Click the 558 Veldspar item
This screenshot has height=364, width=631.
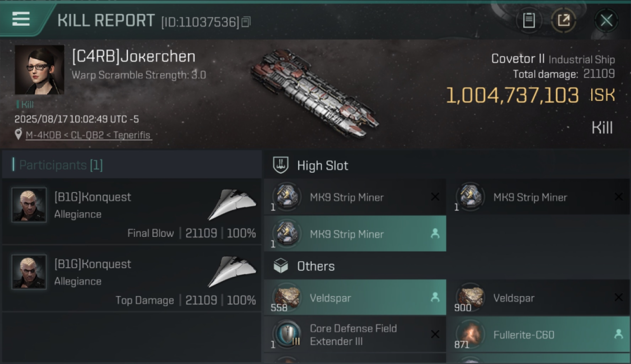355,298
